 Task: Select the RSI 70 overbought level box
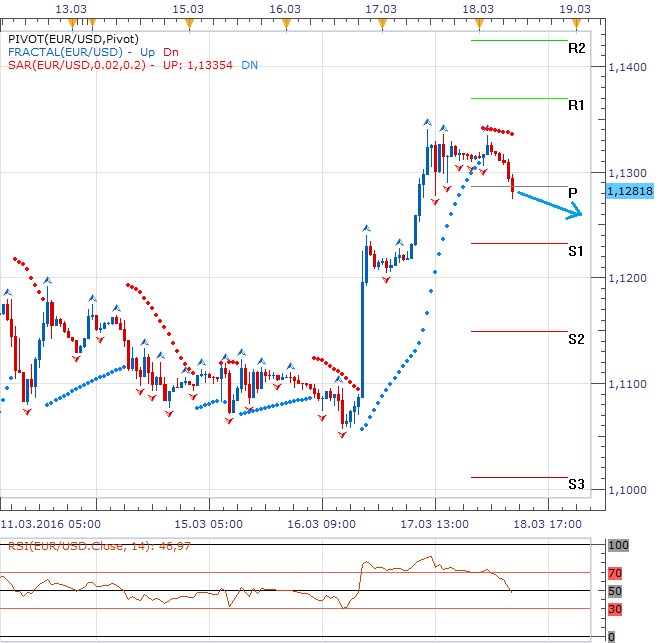click(619, 574)
